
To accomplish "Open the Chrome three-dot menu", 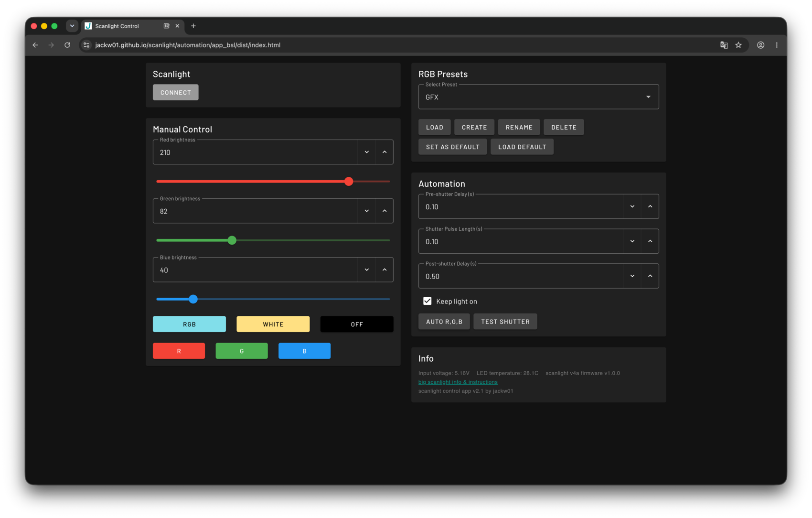I will (777, 45).
